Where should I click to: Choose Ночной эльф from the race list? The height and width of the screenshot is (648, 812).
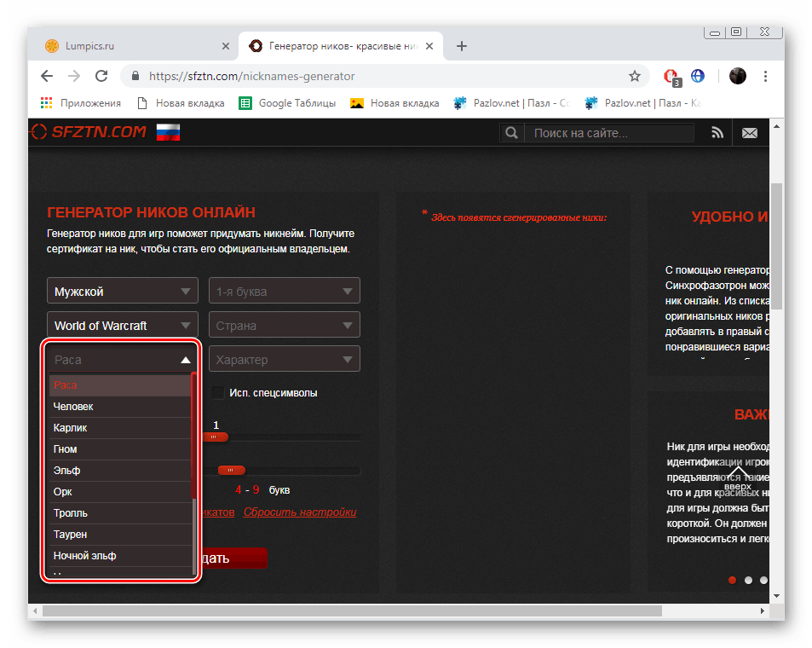(120, 556)
